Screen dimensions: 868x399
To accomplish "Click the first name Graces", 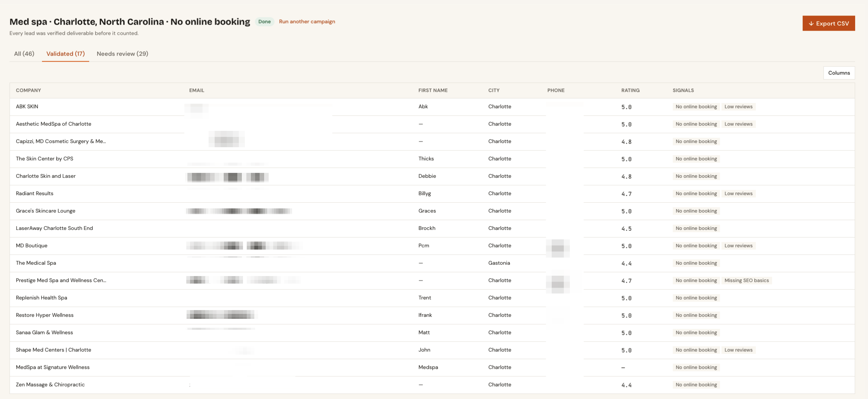I will click(x=427, y=211).
